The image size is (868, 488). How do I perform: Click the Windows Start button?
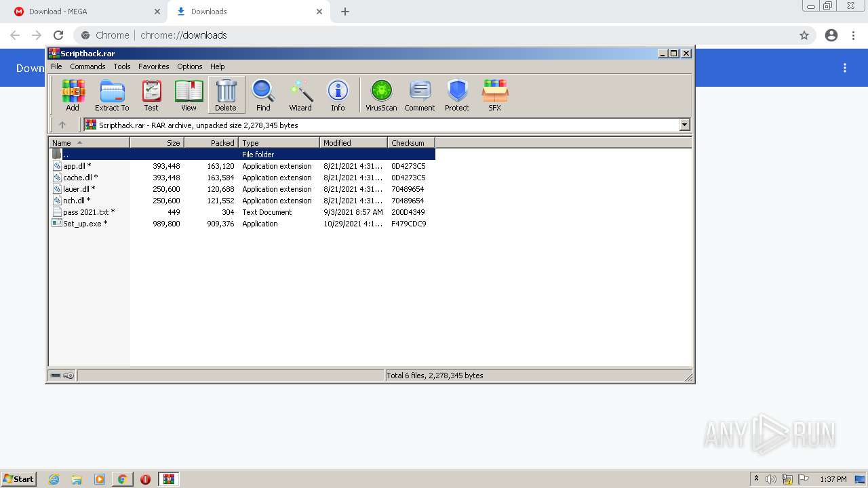point(19,479)
